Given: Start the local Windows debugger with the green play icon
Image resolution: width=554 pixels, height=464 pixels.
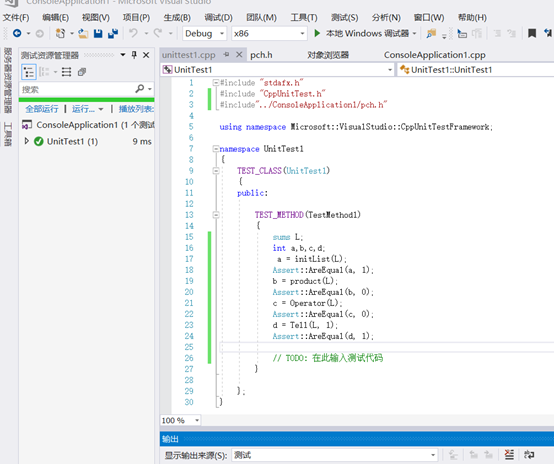Looking at the screenshot, I should [317, 33].
